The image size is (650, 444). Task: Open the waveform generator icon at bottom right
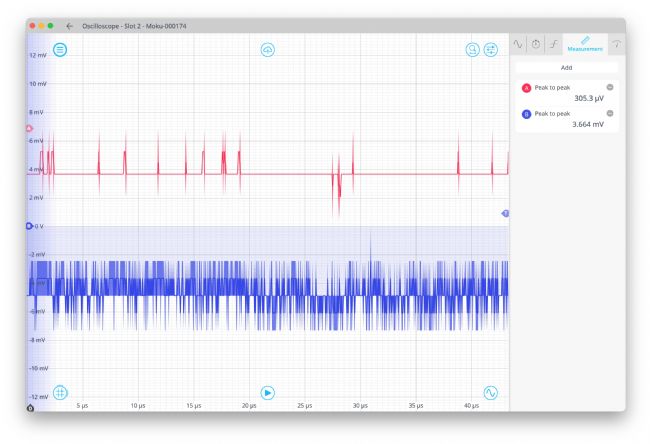pos(491,392)
